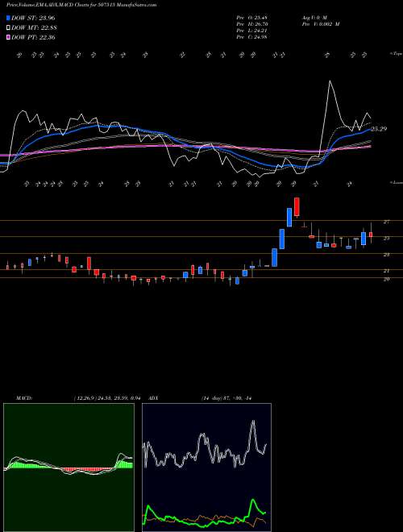Viewport: 403px width, 532px height.
Task: Click the white price line spike peak
Action: point(330,81)
